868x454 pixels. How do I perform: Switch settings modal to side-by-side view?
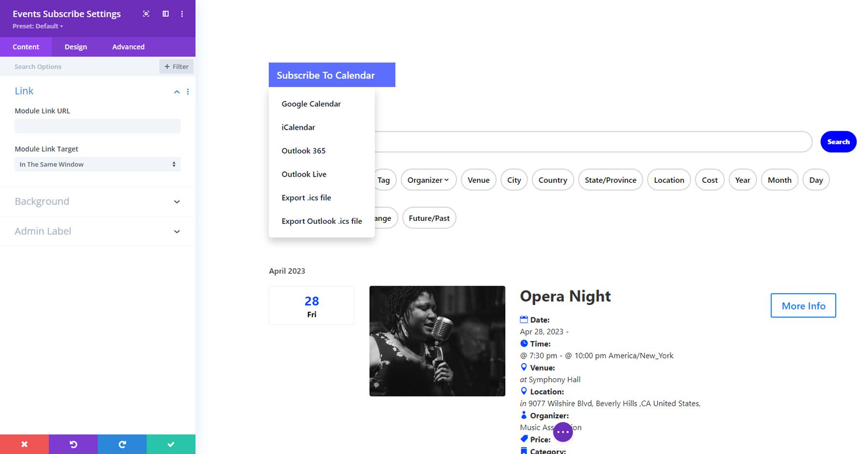point(165,14)
